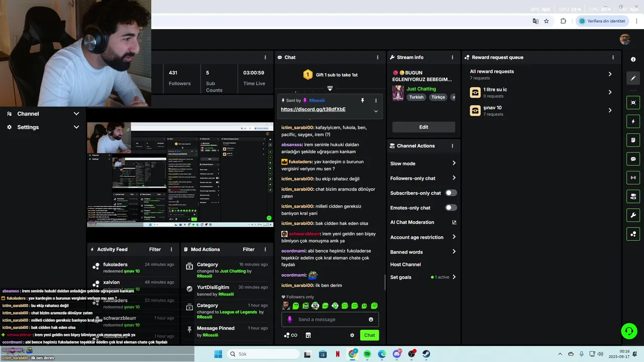The image size is (644, 362).
Task: Click Verifiera din identitet button
Action: tap(602, 21)
